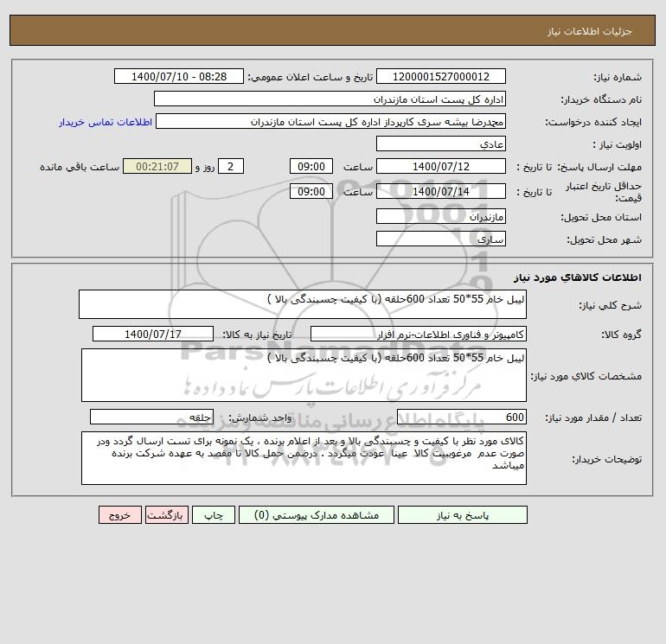The height and width of the screenshot is (644, 666).
Task: Click buyer organization field اداره کل پست استان مازندران
Action: [x=330, y=99]
